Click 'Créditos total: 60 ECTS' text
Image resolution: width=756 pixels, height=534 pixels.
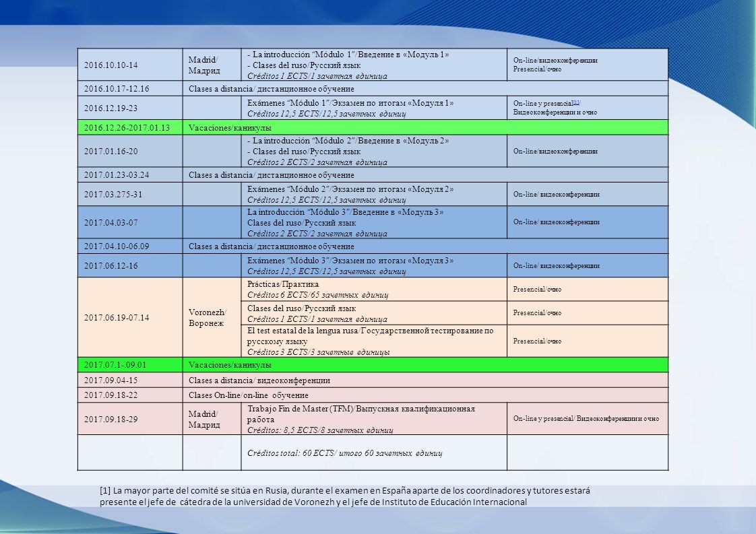[345, 453]
